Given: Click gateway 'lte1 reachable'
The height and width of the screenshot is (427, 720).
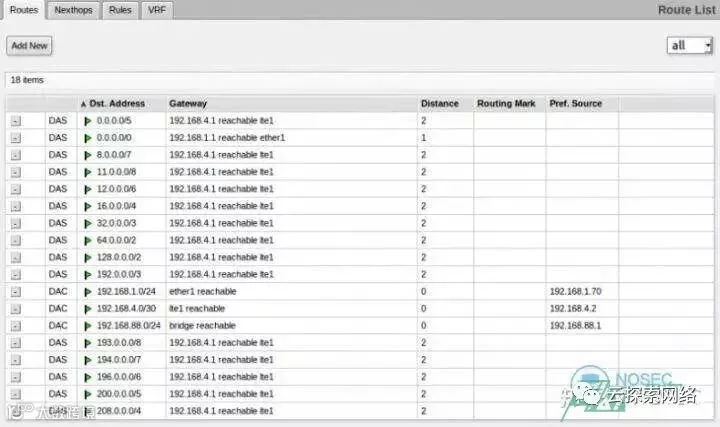Looking at the screenshot, I should click(x=197, y=309).
